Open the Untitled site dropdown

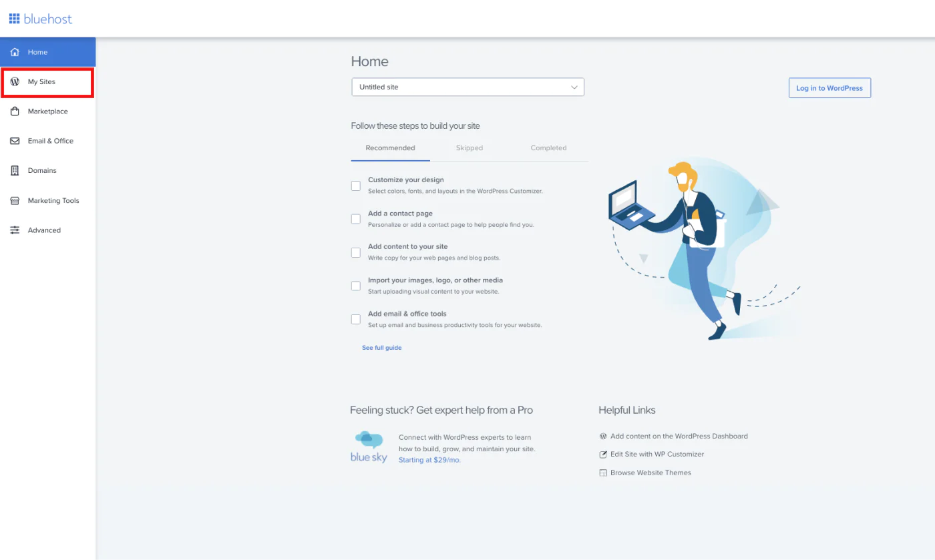point(467,87)
